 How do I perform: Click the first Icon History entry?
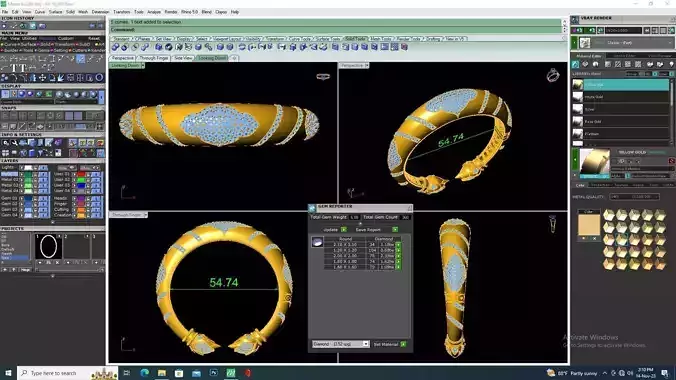coord(4,26)
